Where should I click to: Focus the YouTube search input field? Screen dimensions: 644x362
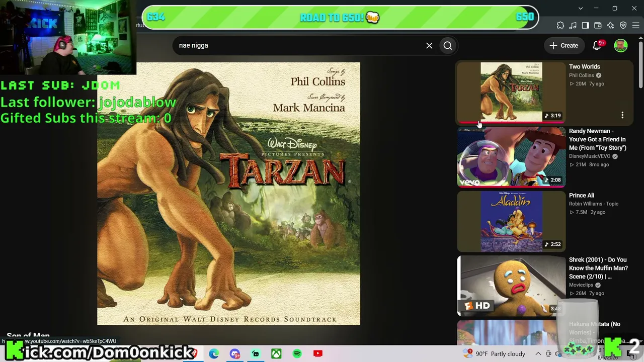click(x=299, y=46)
